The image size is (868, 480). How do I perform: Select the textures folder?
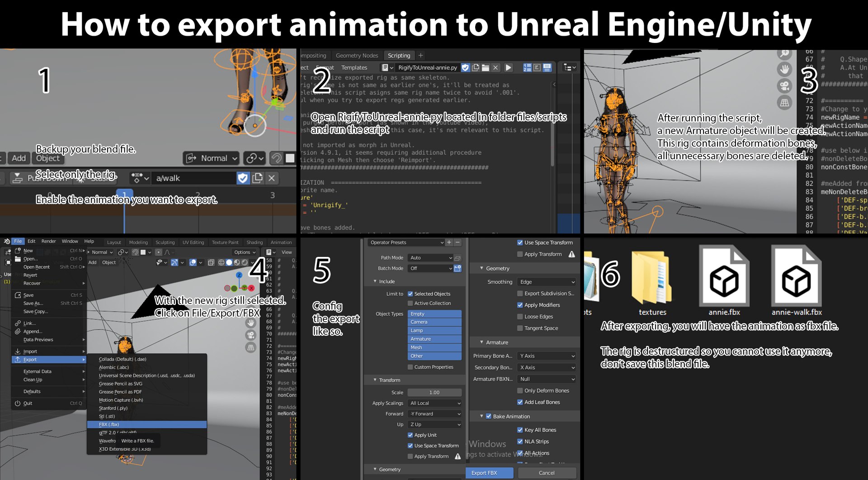[x=652, y=284]
